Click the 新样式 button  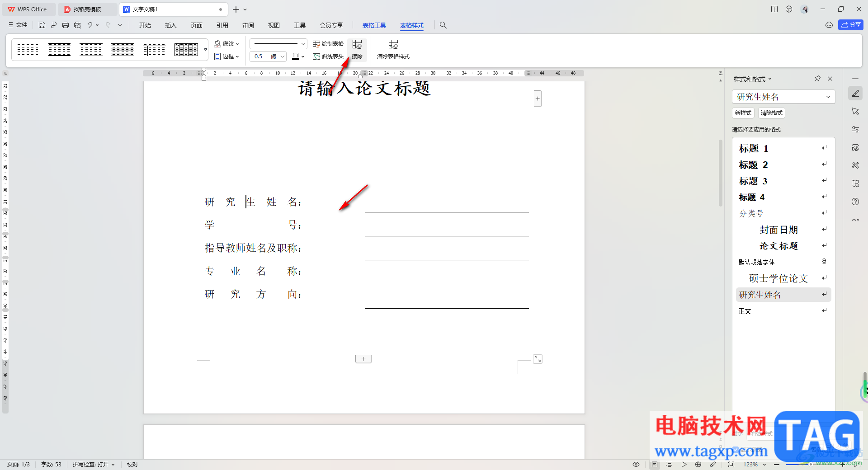(x=743, y=113)
